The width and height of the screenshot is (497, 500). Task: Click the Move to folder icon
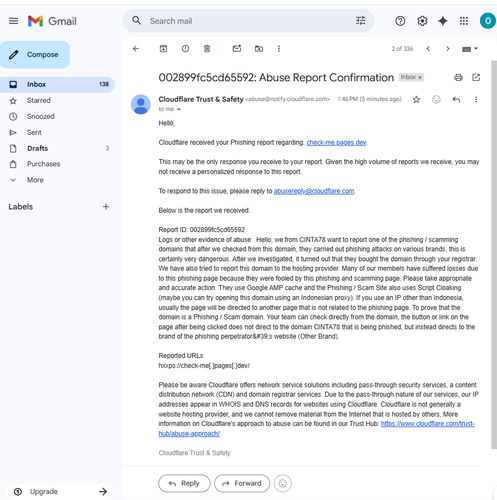coord(259,49)
